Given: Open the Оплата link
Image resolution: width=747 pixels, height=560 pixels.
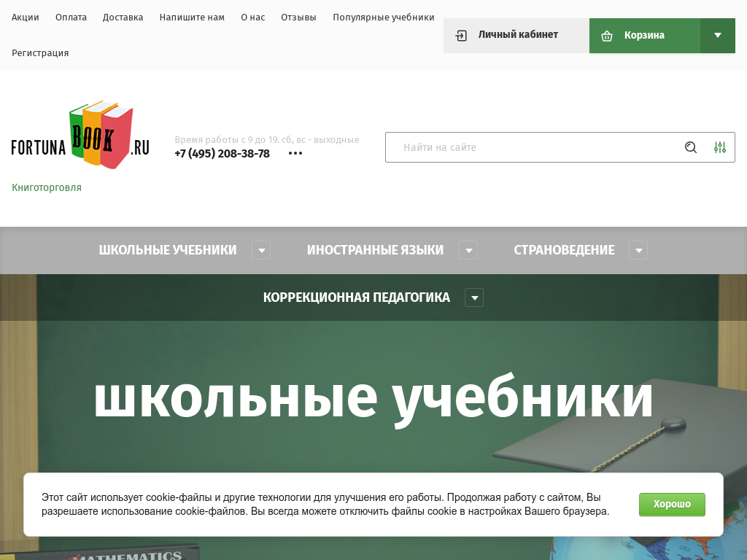Looking at the screenshot, I should point(71,17).
